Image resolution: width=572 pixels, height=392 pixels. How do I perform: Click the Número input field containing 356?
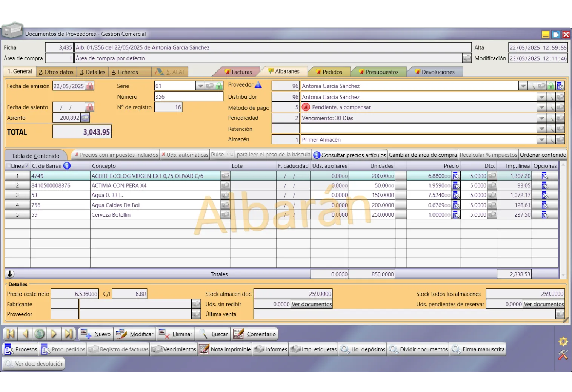pyautogui.click(x=189, y=97)
